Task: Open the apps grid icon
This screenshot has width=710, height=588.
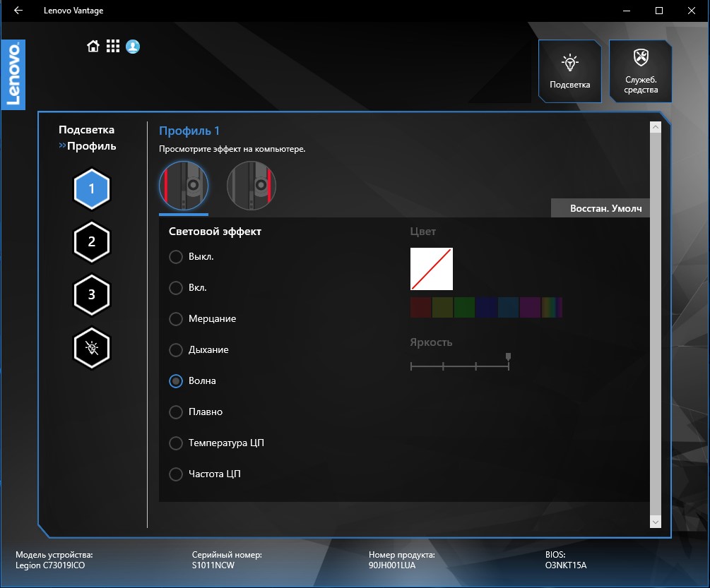Action: click(x=113, y=46)
